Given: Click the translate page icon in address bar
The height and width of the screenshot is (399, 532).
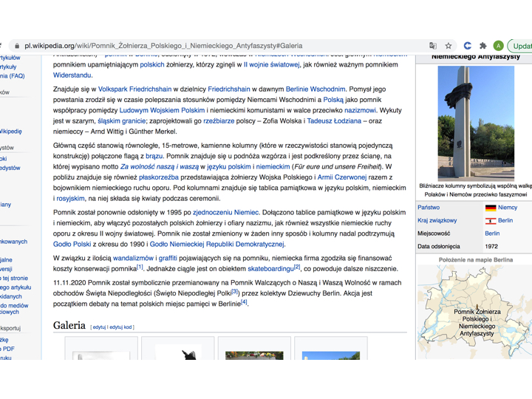Looking at the screenshot, I should coord(432,46).
